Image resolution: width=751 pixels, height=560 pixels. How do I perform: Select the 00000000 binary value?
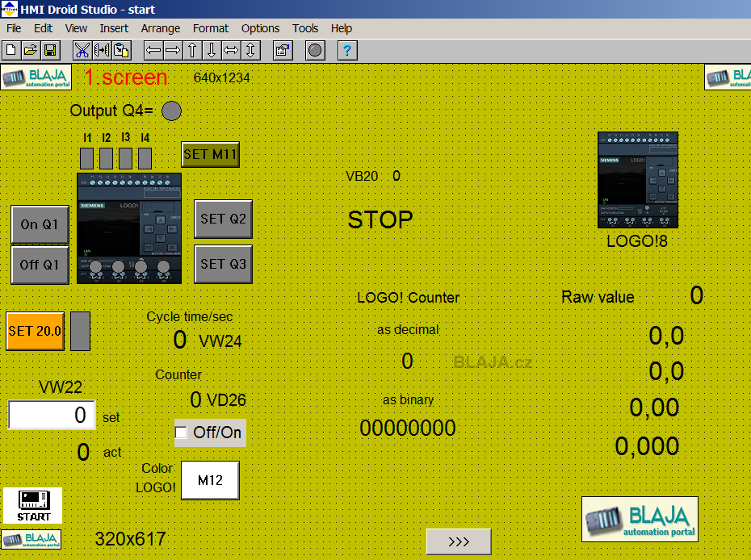tap(408, 428)
